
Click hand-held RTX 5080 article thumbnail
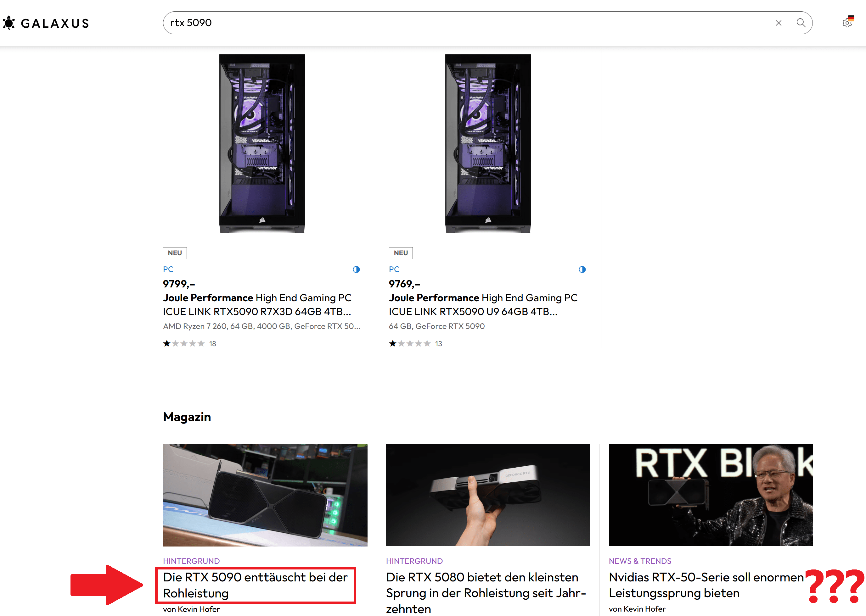coord(488,495)
